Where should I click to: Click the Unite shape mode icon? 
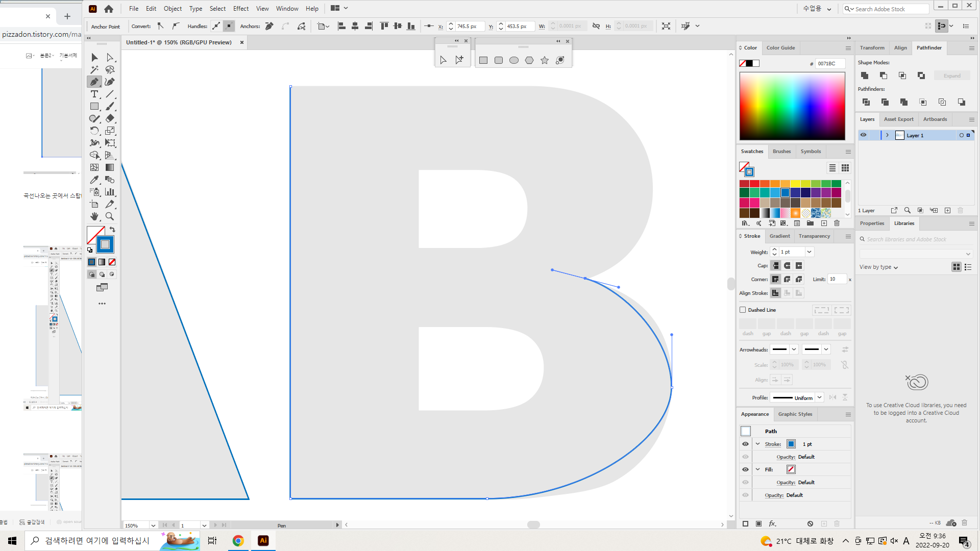click(x=865, y=76)
